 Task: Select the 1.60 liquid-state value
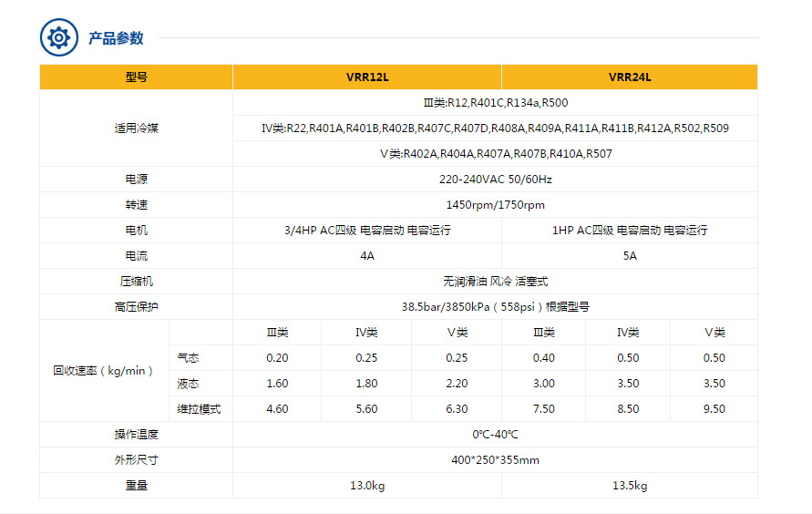[277, 384]
